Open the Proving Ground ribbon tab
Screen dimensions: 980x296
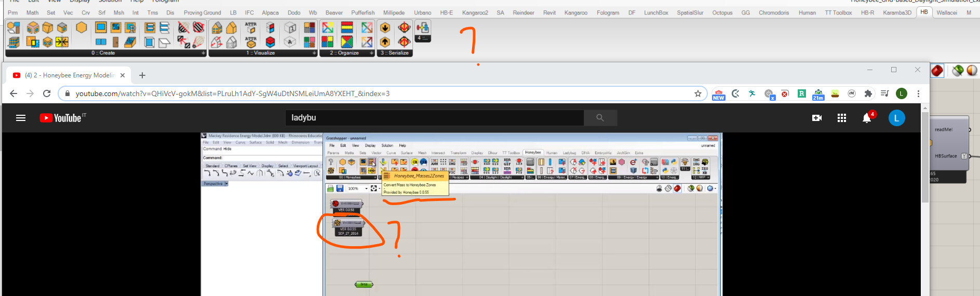pyautogui.click(x=202, y=12)
